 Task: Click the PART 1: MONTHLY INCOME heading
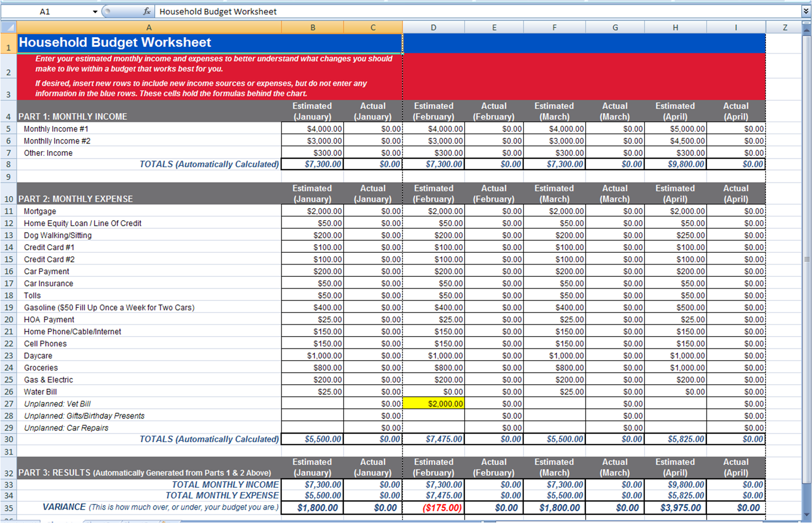(x=73, y=116)
